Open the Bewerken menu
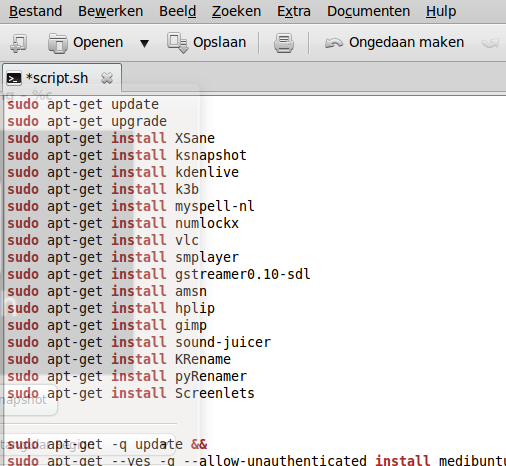This screenshot has height=466, width=506. 110,11
